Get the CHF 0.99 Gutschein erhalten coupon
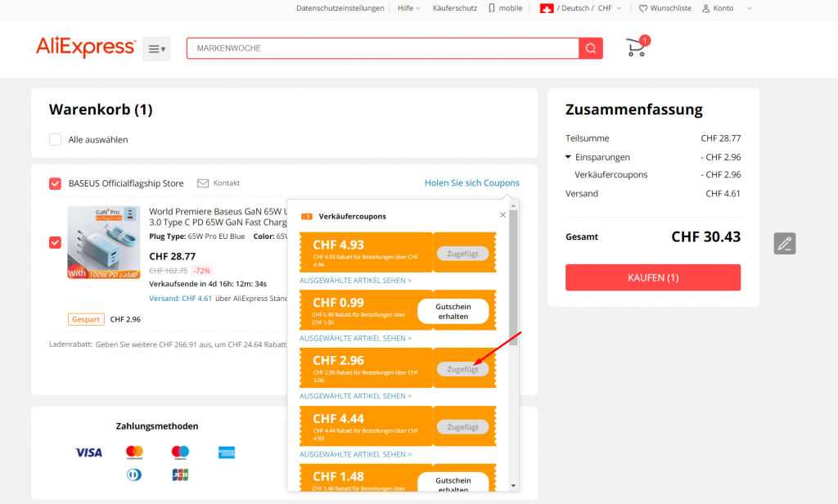The height and width of the screenshot is (504, 838). pyautogui.click(x=453, y=311)
